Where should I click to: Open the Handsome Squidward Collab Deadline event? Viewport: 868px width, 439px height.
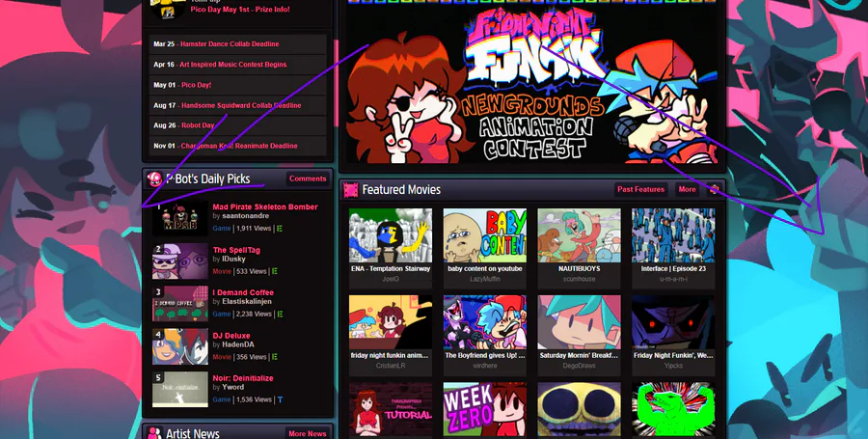click(x=241, y=105)
